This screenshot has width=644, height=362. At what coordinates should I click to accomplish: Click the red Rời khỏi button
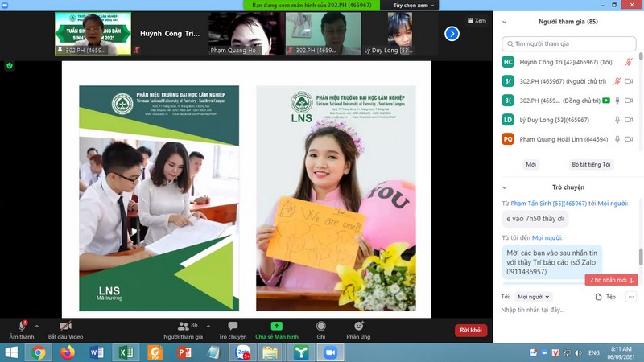470,330
